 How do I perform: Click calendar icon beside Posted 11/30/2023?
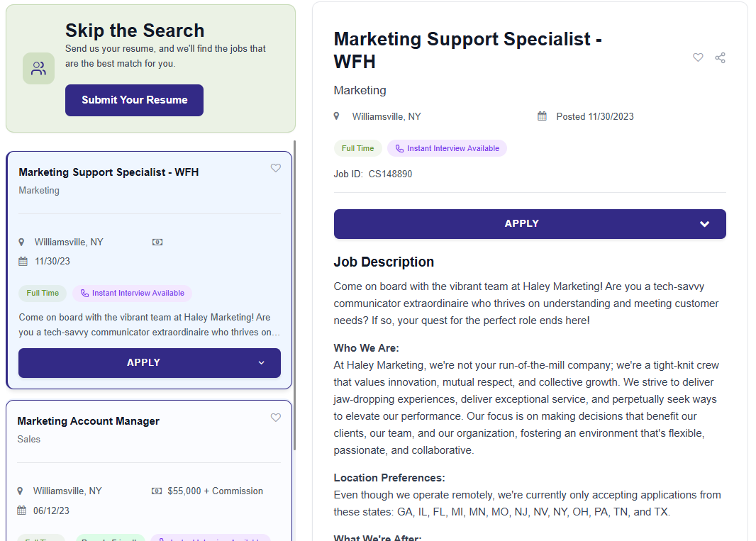[x=542, y=116]
